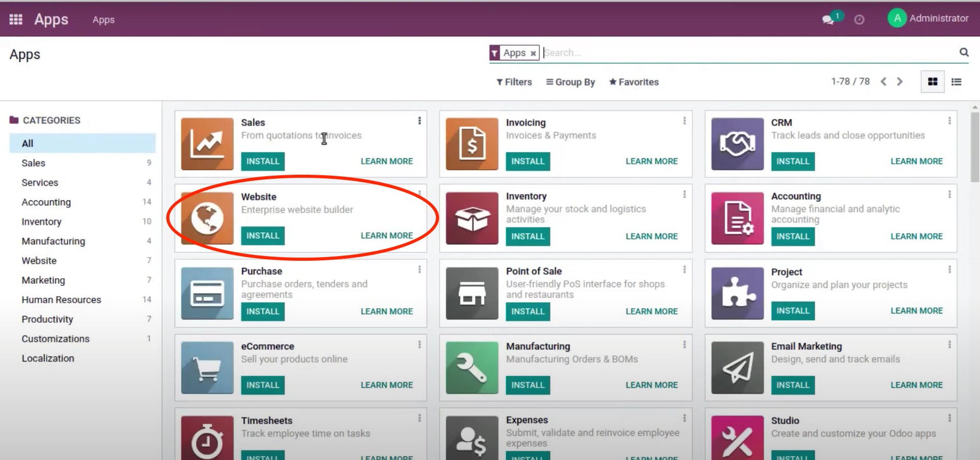Image resolution: width=980 pixels, height=460 pixels.
Task: Click the CRM handshake app icon
Action: point(737,144)
